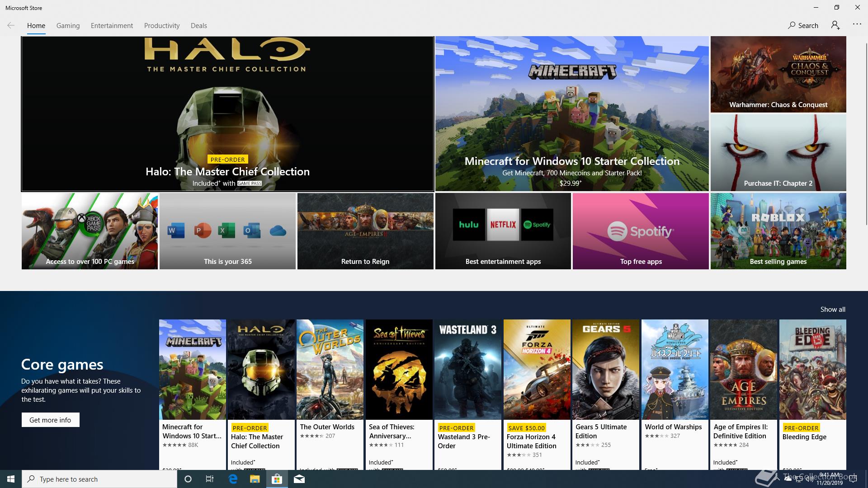The image size is (868, 488).
Task: Select Minecraft for Windows 10 game card
Action: pyautogui.click(x=193, y=394)
